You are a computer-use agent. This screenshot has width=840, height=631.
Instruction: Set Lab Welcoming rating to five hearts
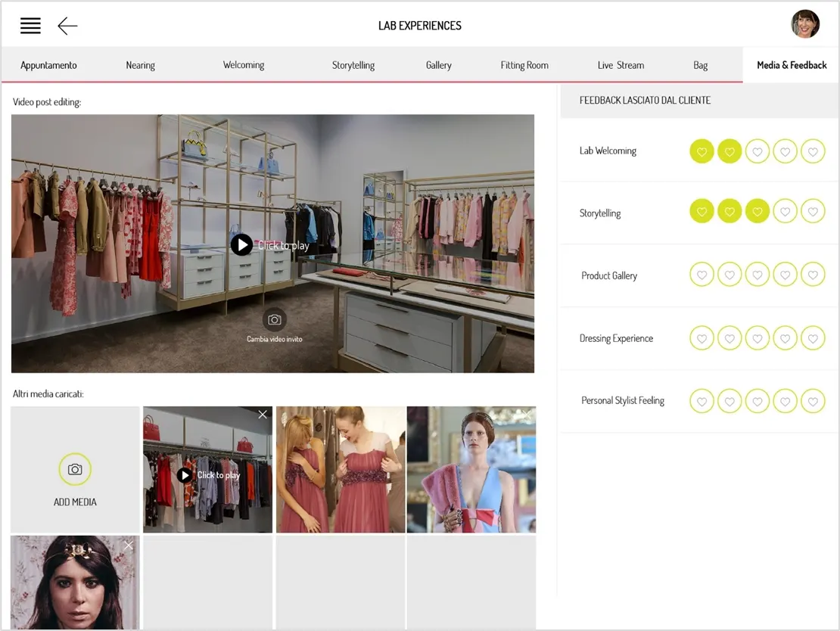[x=813, y=151]
